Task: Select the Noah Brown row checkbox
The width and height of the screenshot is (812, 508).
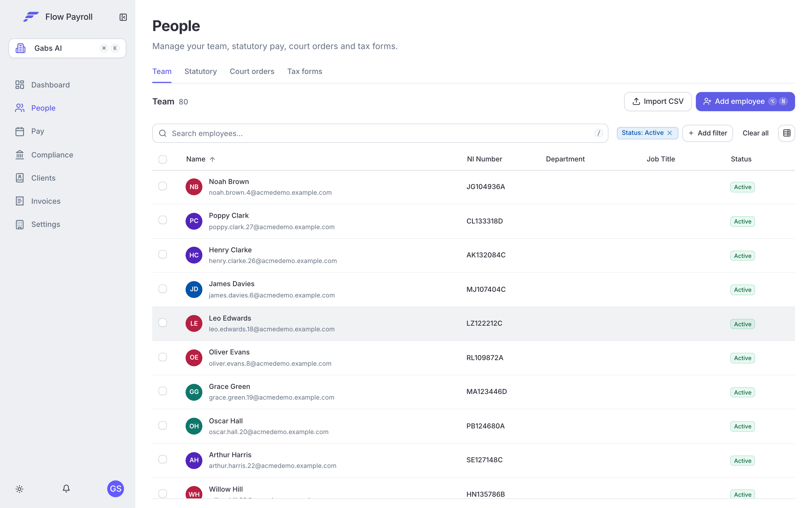Action: tap(163, 186)
